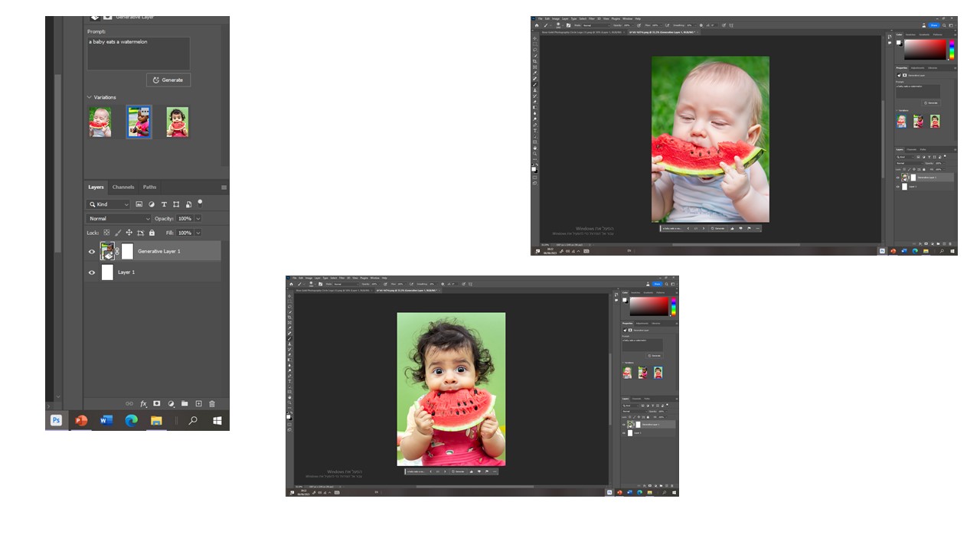Viewport: 980px width, 551px height.
Task: Click the Share button in the dark-haired-baby window
Action: tap(657, 284)
